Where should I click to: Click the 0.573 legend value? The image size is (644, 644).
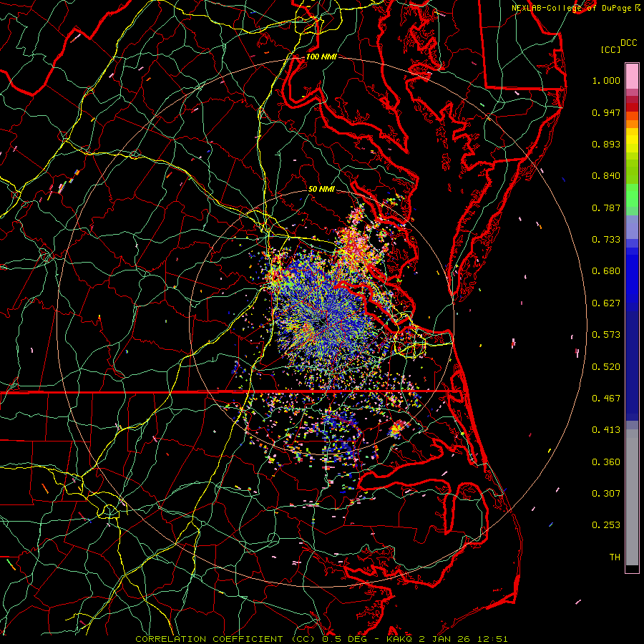pos(606,335)
